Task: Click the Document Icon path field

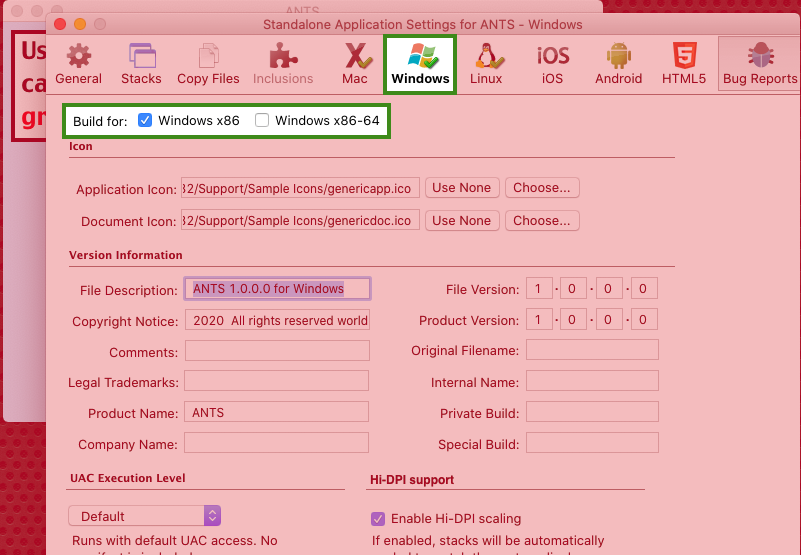Action: pos(300,220)
